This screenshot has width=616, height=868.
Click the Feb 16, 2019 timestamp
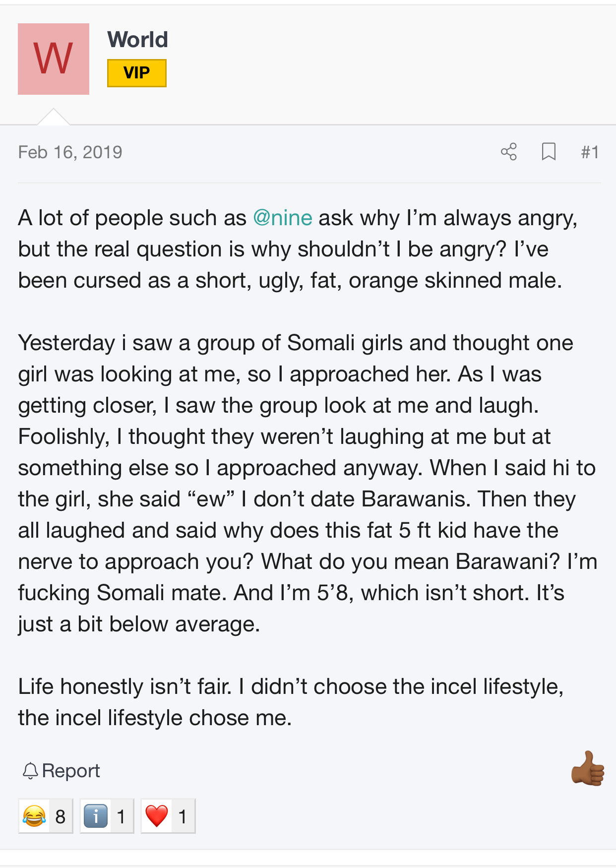70,152
